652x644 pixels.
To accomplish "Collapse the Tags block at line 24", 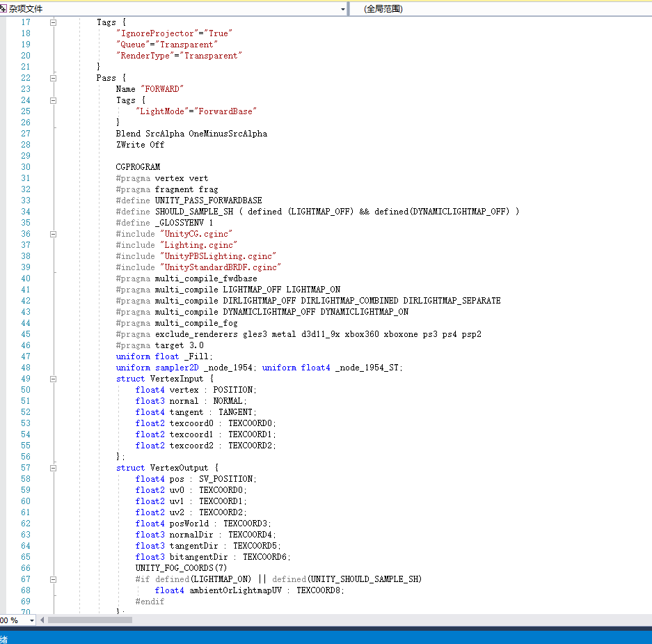I will [54, 100].
